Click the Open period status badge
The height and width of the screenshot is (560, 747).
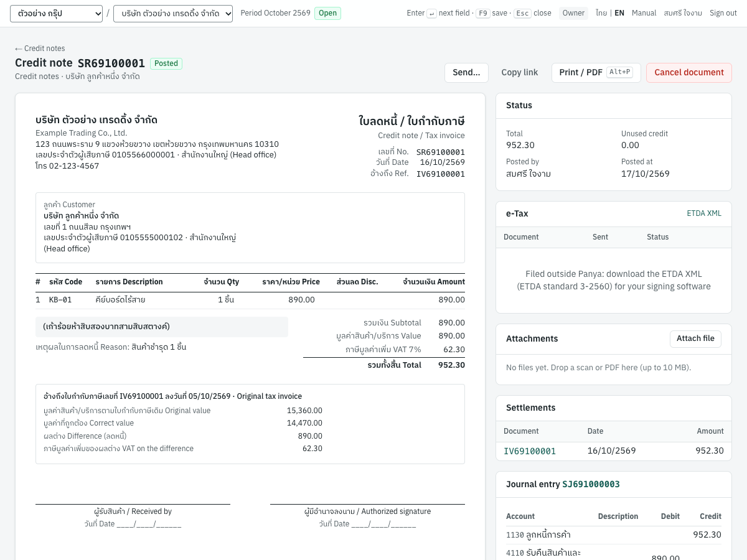pyautogui.click(x=327, y=13)
